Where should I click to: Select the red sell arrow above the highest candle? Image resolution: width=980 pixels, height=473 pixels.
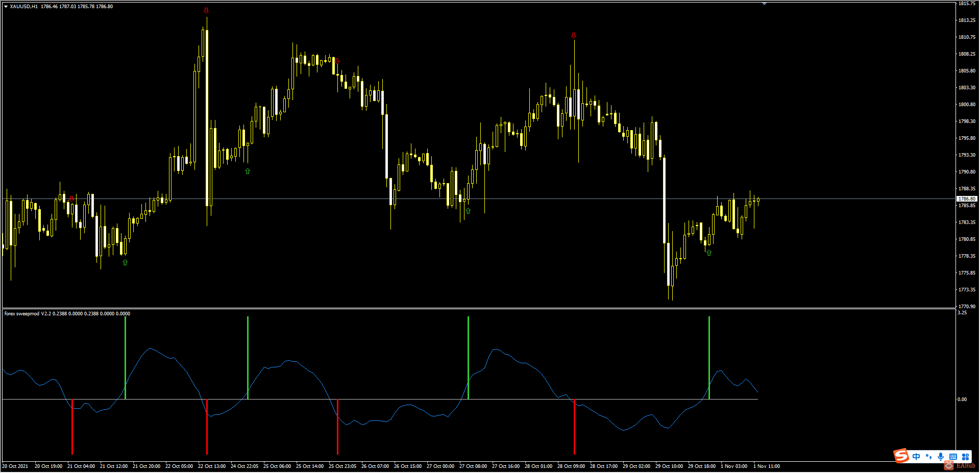pyautogui.click(x=206, y=10)
